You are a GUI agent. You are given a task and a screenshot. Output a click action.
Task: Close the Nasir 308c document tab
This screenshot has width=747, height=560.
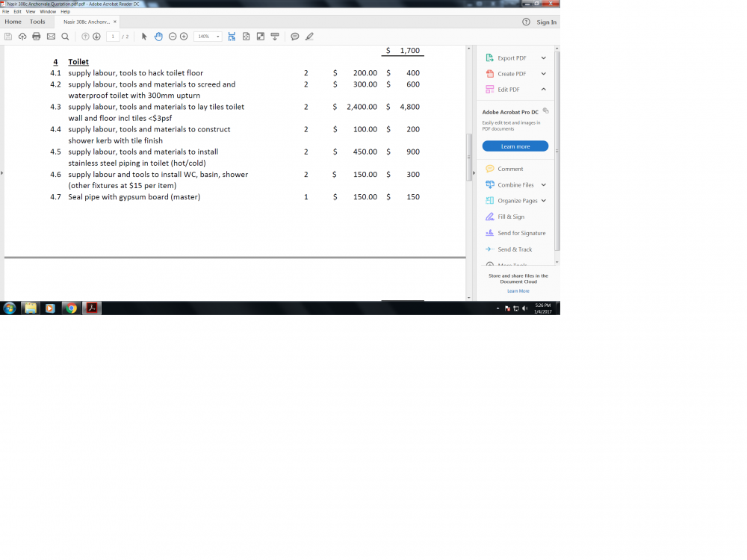pos(115,22)
